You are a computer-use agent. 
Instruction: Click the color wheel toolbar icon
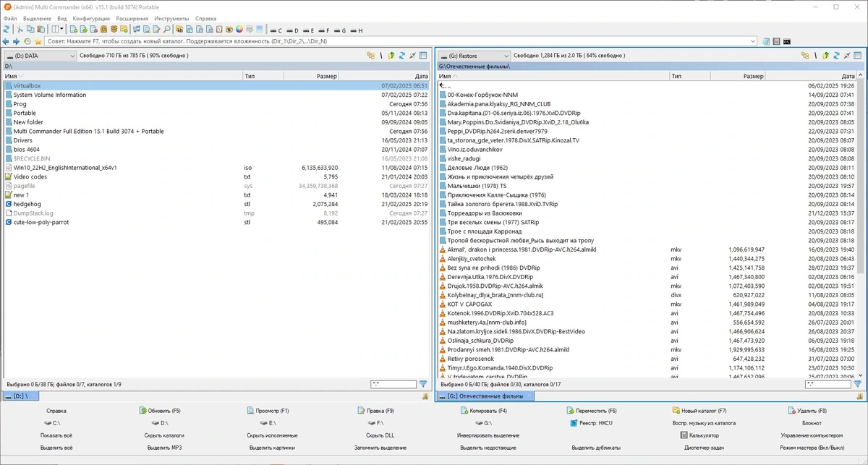pos(239,30)
